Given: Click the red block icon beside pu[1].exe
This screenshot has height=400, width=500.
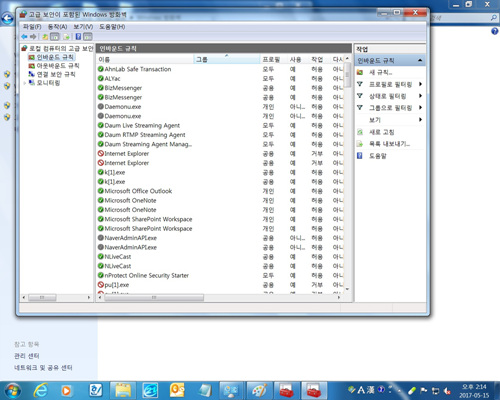Looking at the screenshot, I should (x=101, y=285).
